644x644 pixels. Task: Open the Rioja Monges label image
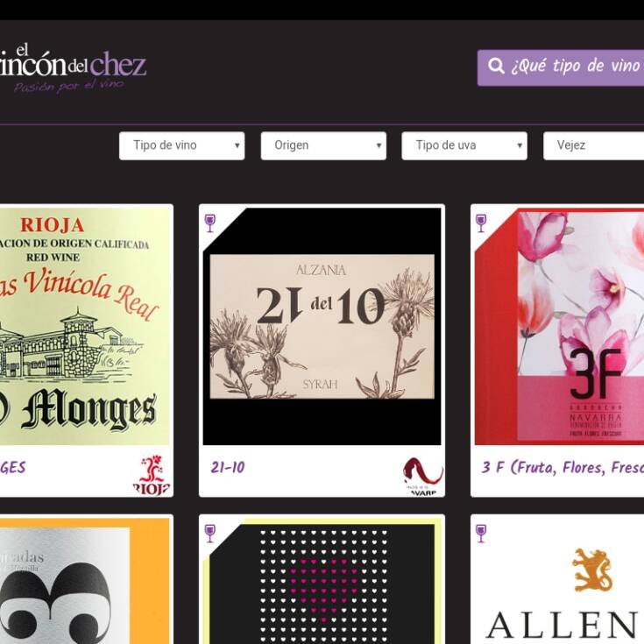point(85,326)
